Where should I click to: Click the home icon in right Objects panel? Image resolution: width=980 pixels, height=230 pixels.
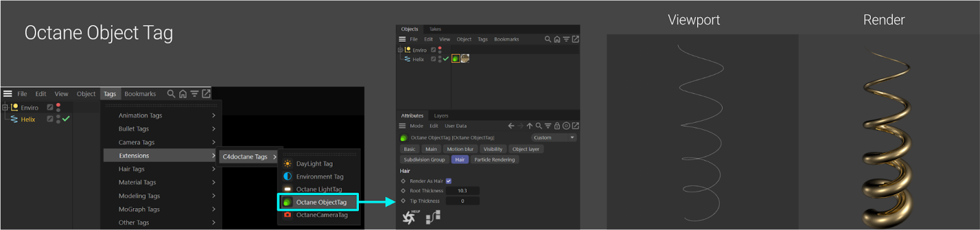coord(557,39)
